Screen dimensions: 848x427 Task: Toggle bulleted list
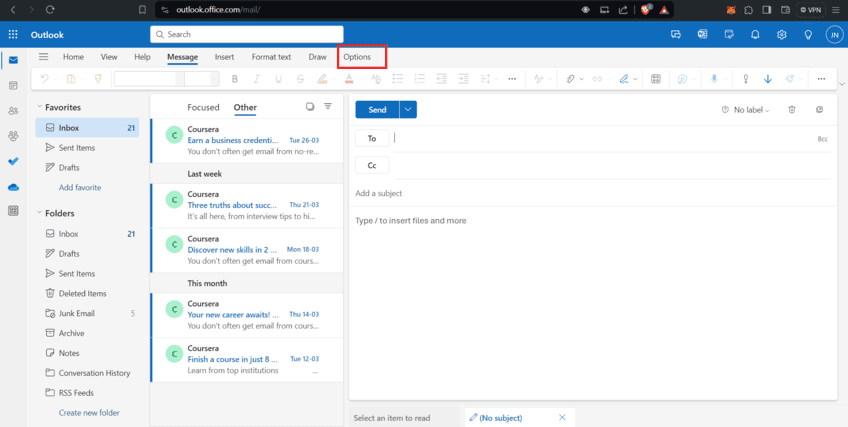click(x=398, y=79)
